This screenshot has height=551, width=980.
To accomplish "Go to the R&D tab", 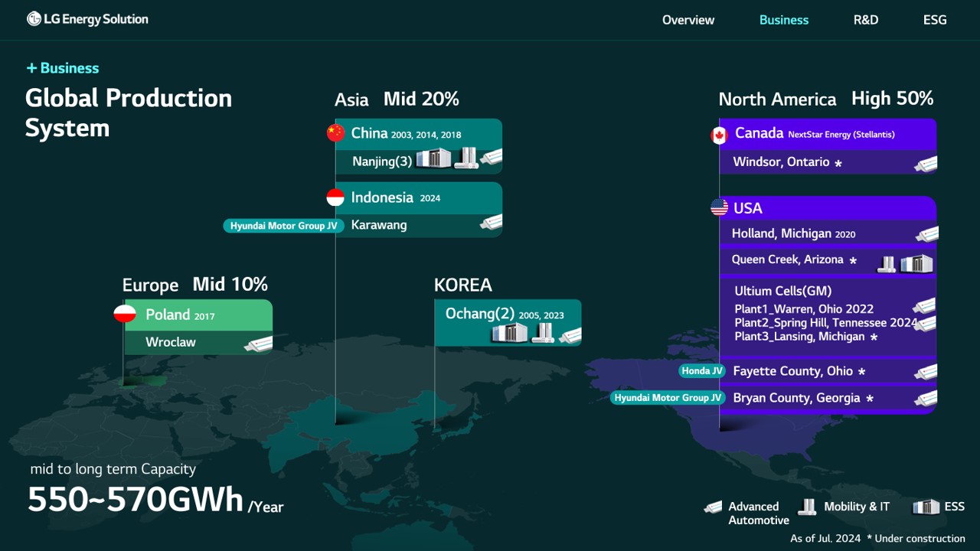I will (x=866, y=20).
